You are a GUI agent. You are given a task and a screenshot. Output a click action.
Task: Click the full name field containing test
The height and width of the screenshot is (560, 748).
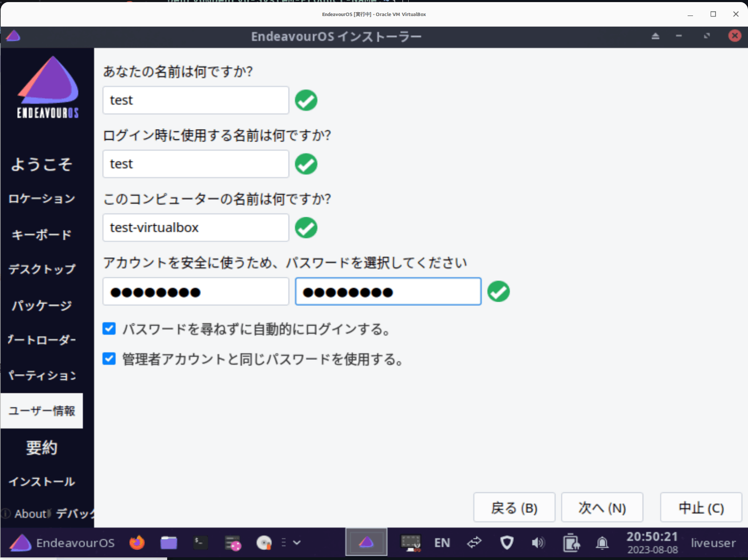coord(196,100)
